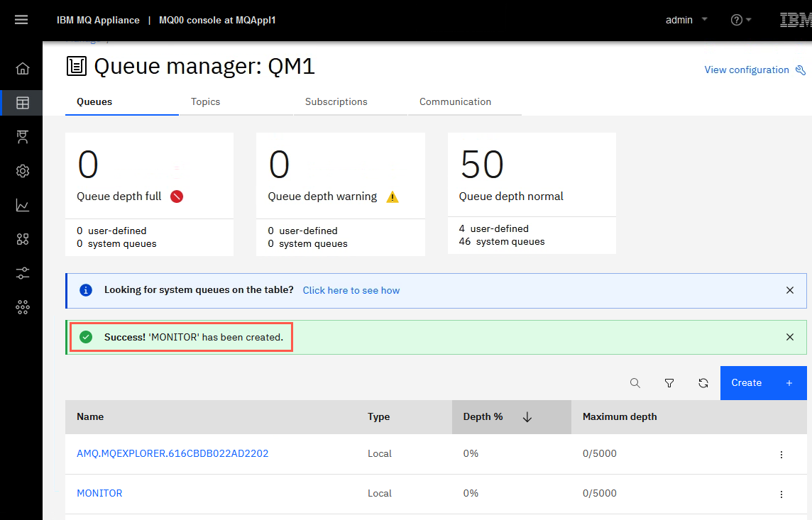Switch to the Subscriptions tab
812x520 pixels.
[350, 102]
